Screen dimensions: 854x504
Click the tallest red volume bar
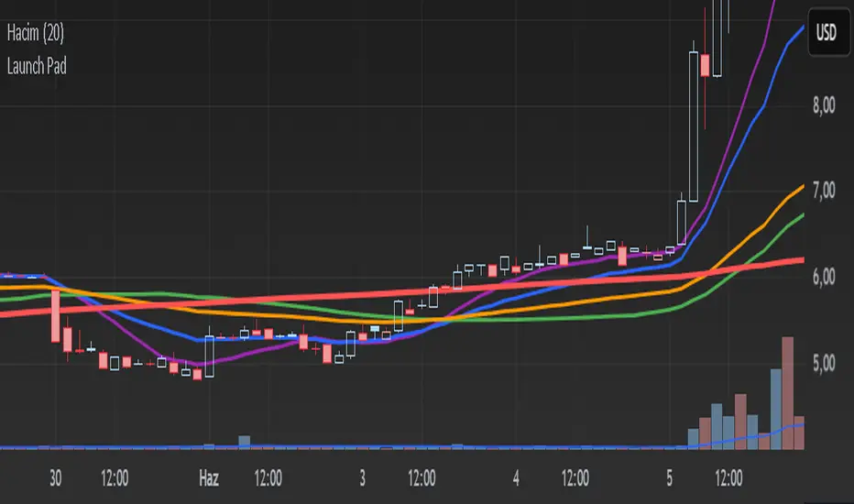[787, 393]
